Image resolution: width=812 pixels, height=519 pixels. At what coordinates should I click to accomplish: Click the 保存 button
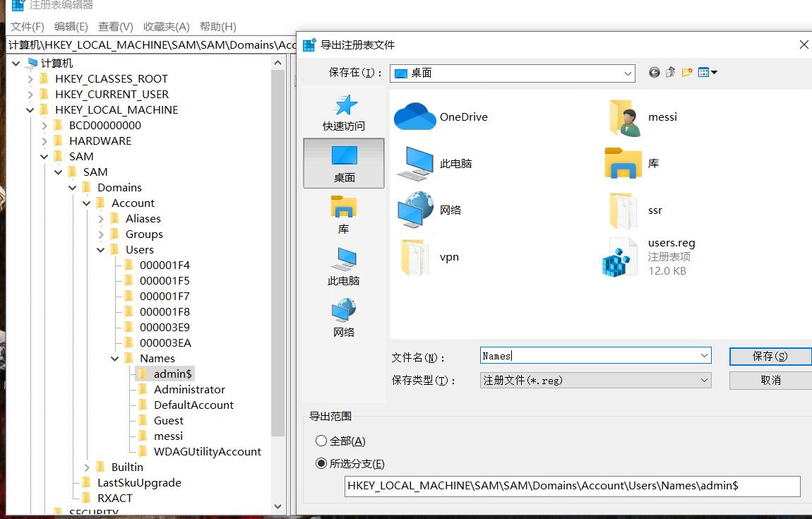[770, 356]
